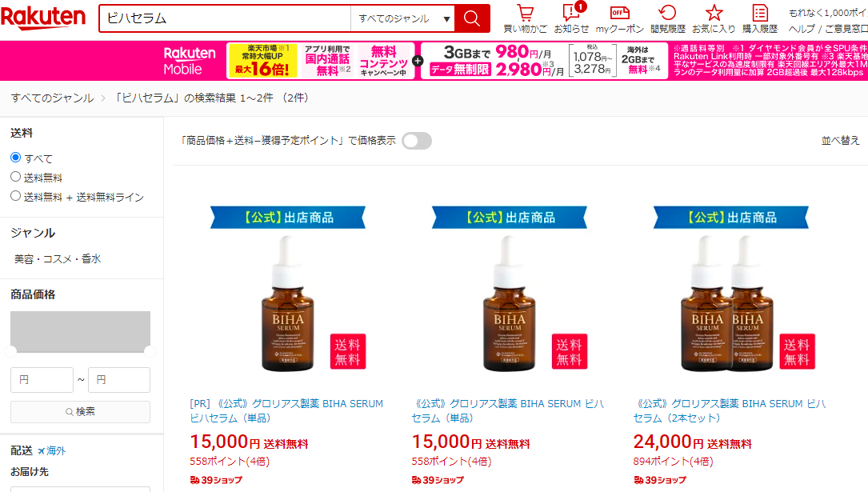The height and width of the screenshot is (492, 868).
Task: Click the red search magnifier button
Action: [x=472, y=18]
